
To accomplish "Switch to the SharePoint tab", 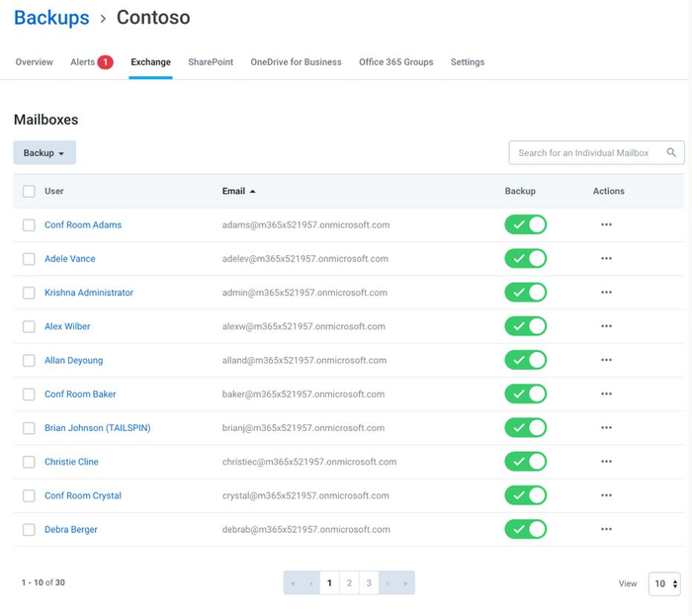I will (211, 62).
